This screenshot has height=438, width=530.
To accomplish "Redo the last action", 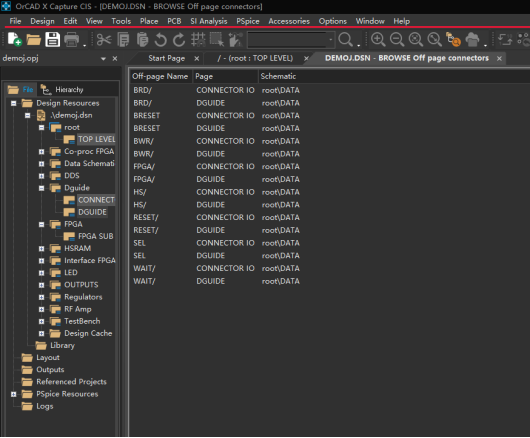I will click(179, 40).
